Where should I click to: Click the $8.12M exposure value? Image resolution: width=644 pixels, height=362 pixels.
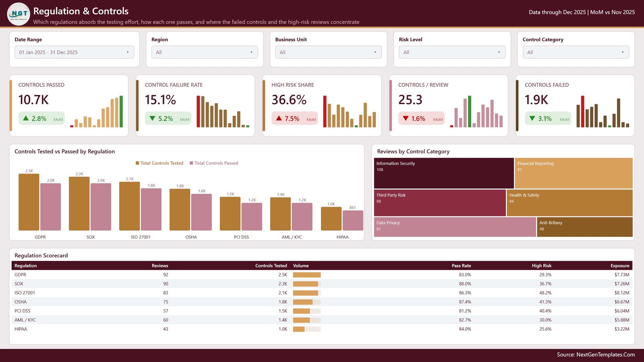[x=622, y=293]
